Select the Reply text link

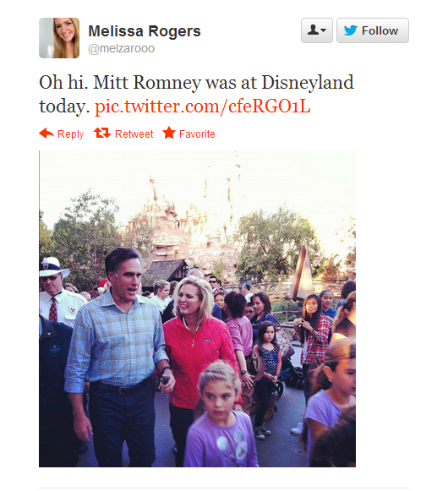tap(70, 134)
